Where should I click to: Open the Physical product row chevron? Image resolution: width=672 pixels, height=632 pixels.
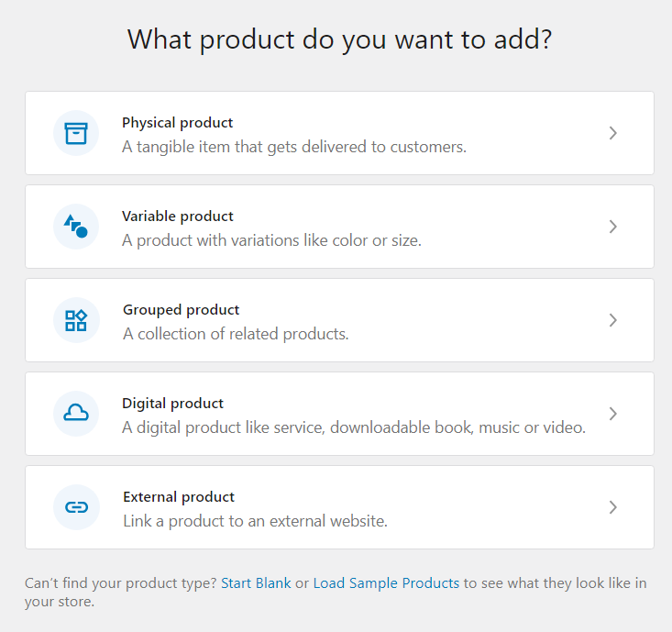click(x=613, y=133)
